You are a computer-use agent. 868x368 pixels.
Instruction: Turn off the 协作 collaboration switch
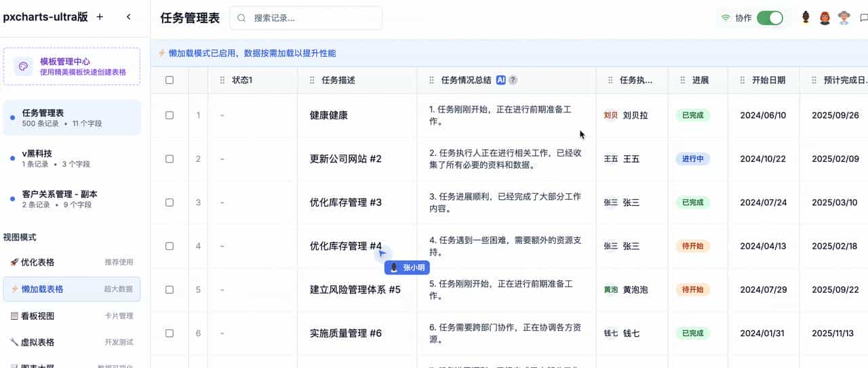770,18
